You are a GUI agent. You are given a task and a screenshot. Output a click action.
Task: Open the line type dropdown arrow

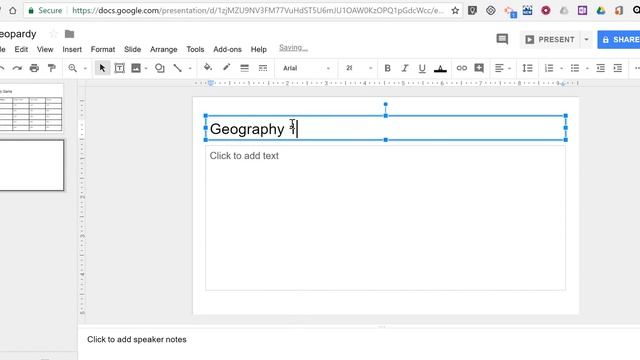point(190,69)
